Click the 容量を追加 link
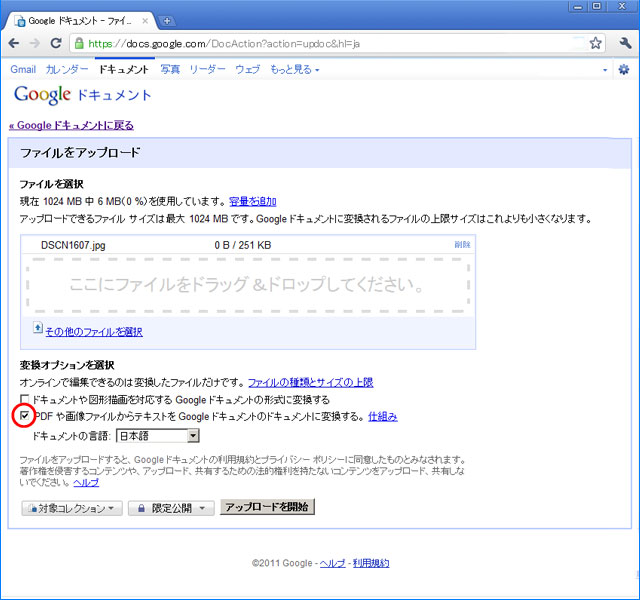 [253, 201]
